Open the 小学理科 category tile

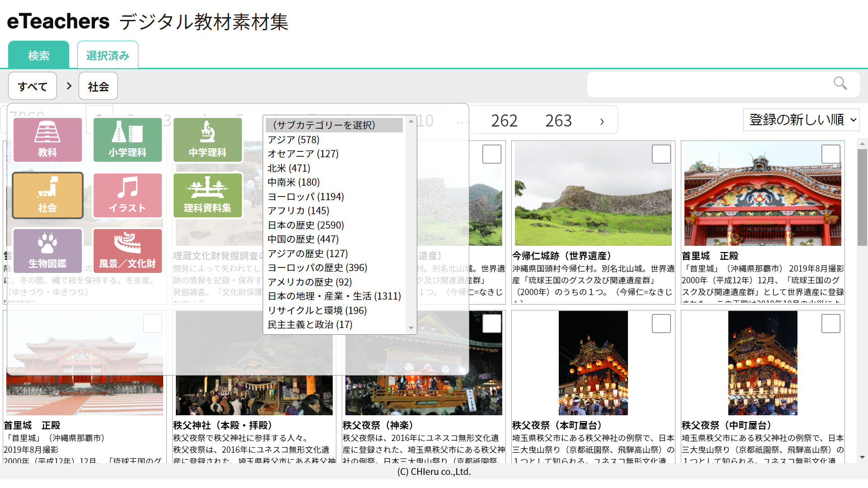[127, 140]
